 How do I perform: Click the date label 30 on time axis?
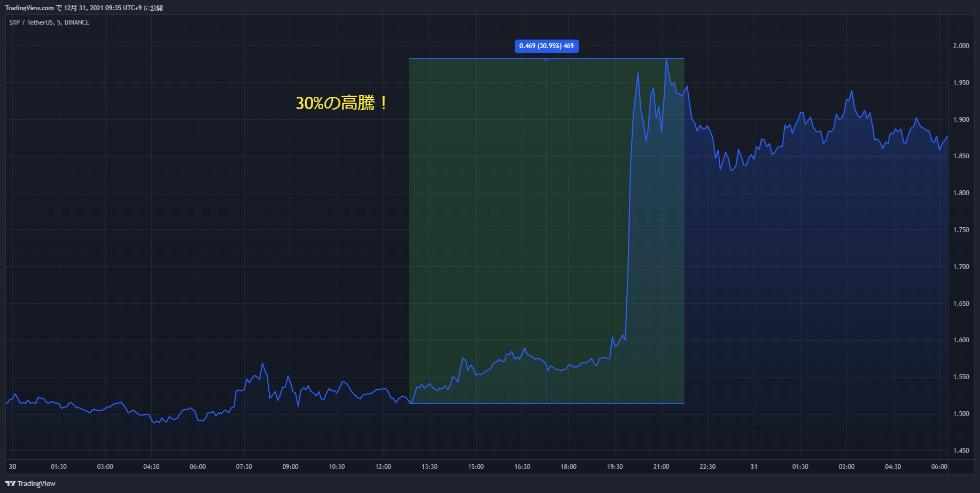pos(12,467)
